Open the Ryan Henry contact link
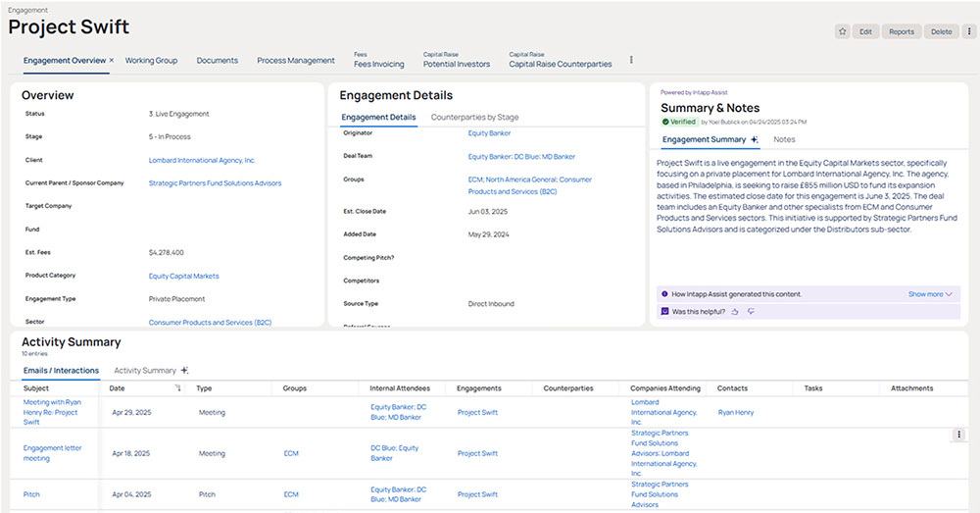Viewport: 980px width, 513px height. (x=735, y=413)
